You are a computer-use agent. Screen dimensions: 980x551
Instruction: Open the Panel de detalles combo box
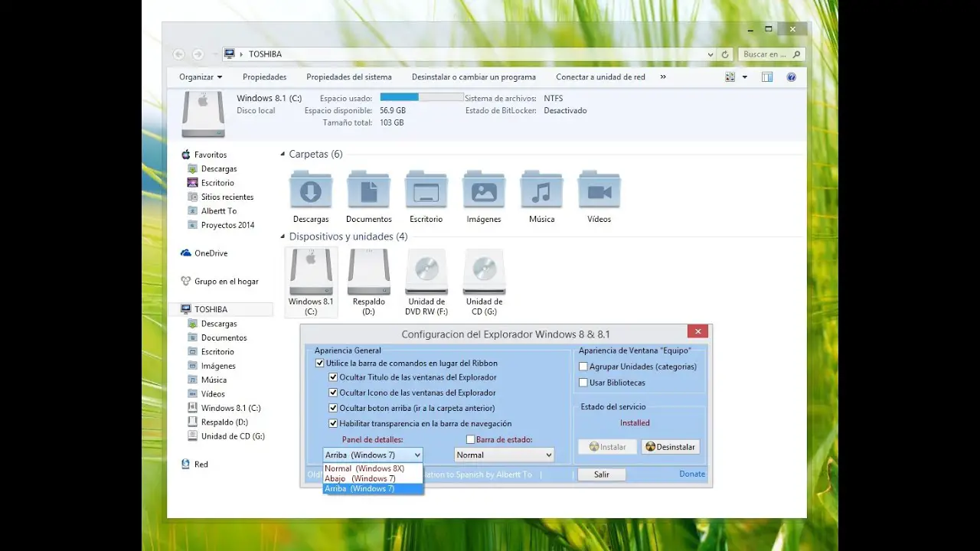[373, 455]
